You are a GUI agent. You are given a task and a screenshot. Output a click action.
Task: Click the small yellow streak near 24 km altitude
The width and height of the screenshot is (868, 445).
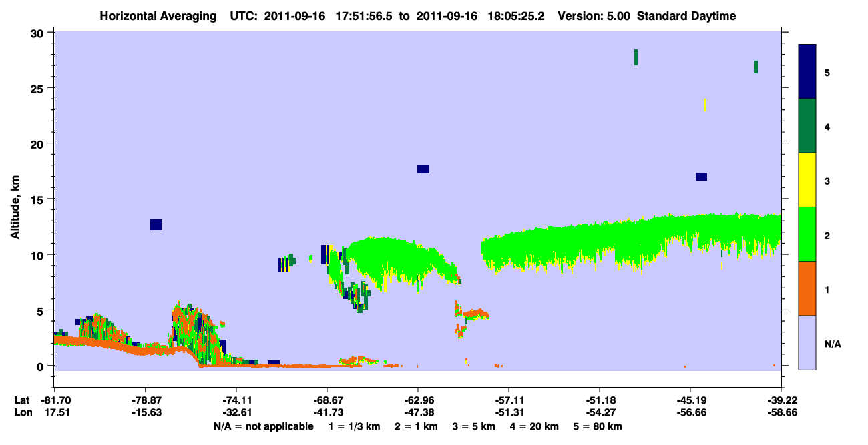[705, 105]
